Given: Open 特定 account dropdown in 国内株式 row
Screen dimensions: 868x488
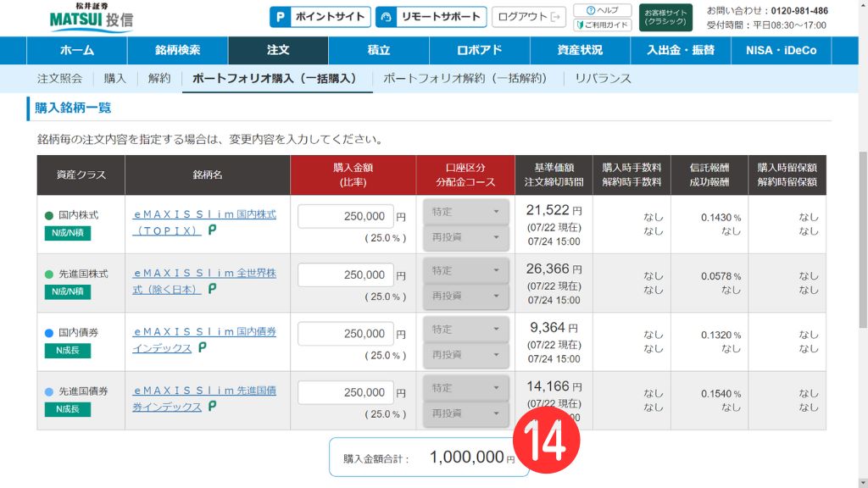Looking at the screenshot, I should coord(465,212).
